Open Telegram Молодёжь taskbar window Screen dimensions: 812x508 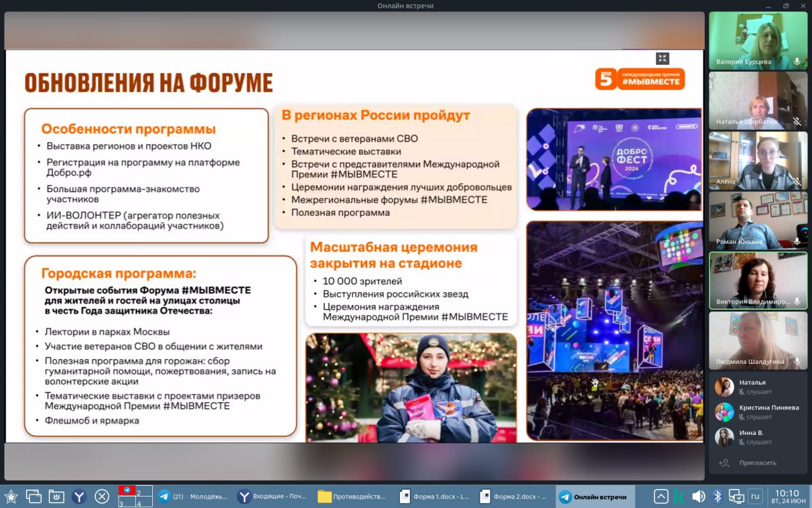(x=193, y=497)
